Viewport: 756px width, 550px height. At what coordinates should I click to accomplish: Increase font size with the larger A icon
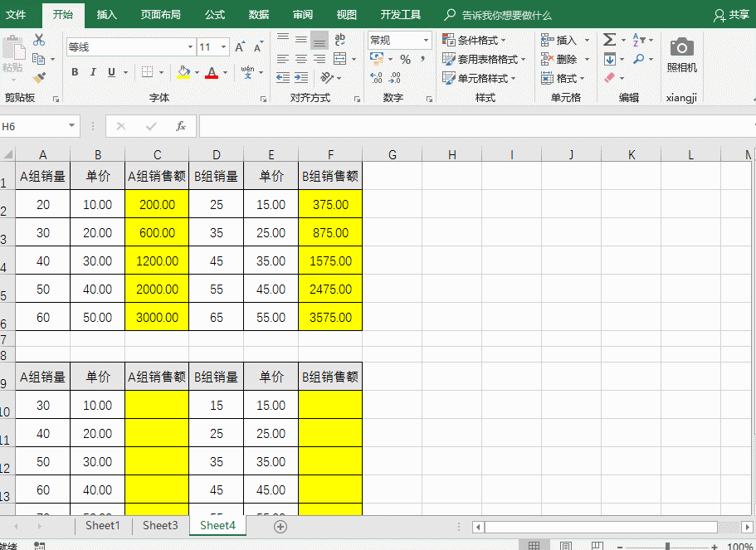click(x=240, y=47)
